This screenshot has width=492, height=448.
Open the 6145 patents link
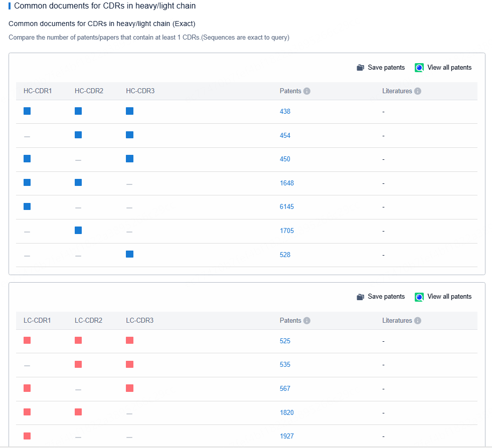(286, 207)
